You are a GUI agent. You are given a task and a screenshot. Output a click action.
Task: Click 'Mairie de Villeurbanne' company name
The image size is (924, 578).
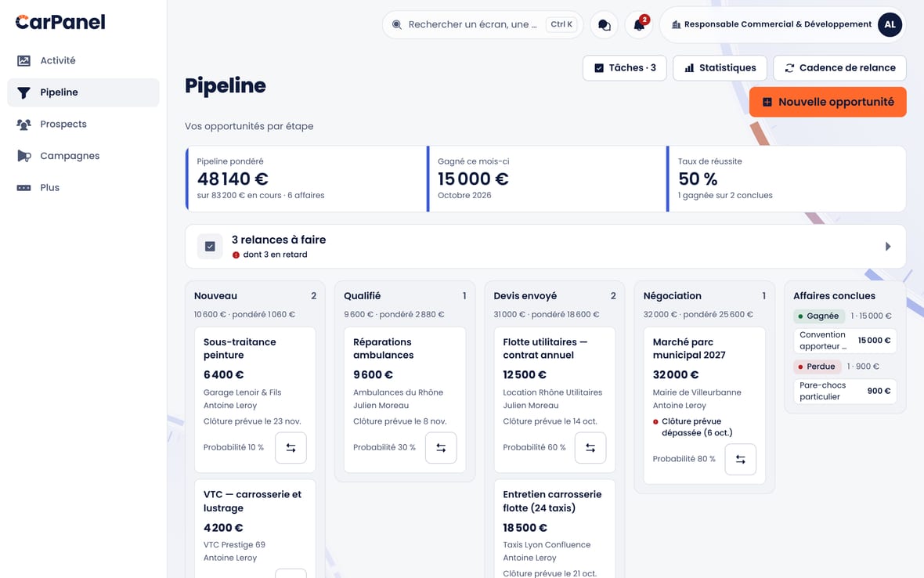(697, 392)
